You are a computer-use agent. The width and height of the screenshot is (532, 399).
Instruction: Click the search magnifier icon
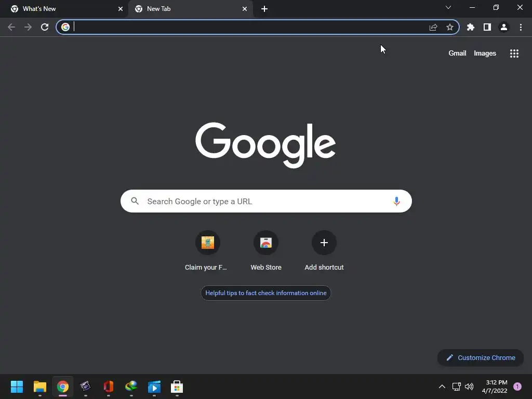coord(135,201)
